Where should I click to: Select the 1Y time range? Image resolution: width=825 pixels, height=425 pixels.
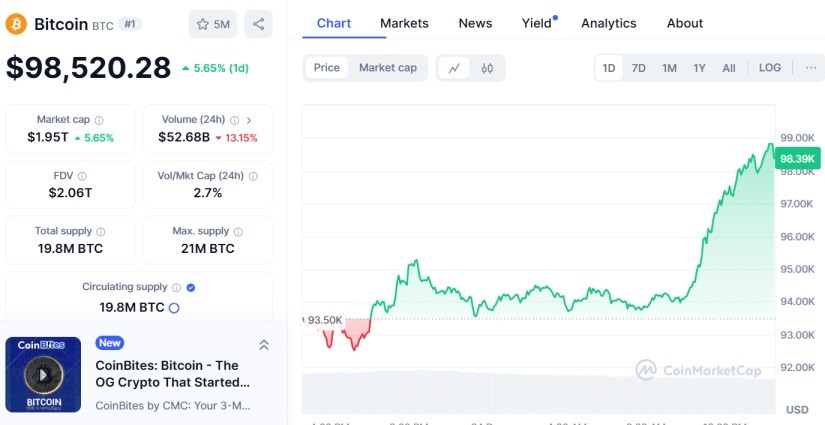point(699,68)
